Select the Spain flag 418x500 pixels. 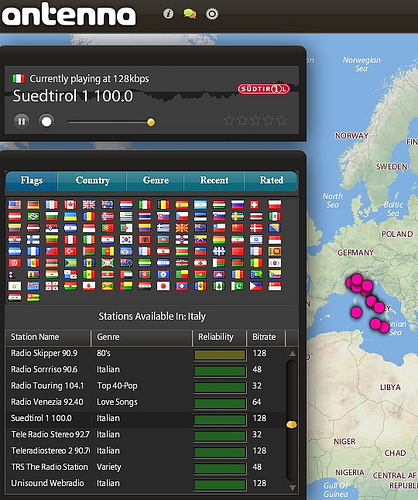[182, 204]
